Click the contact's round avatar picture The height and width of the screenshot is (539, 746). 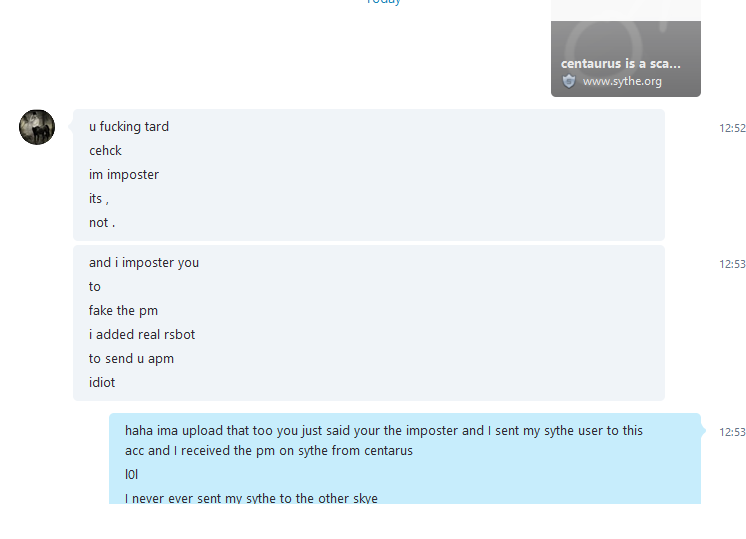pos(37,127)
